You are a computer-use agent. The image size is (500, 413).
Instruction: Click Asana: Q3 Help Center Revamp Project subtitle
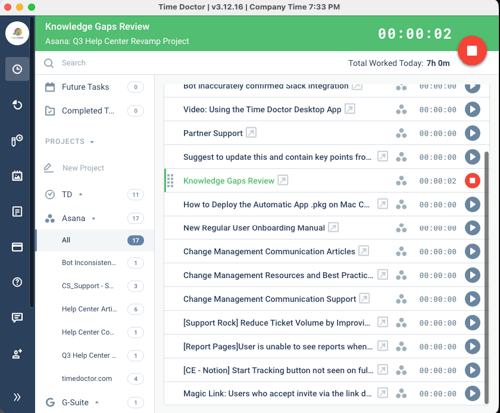(117, 41)
